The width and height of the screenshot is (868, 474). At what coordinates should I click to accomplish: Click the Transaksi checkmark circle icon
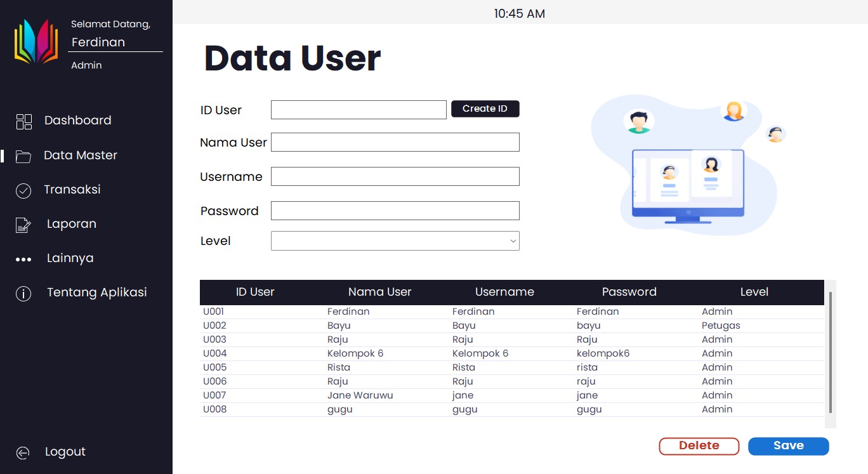click(x=23, y=191)
